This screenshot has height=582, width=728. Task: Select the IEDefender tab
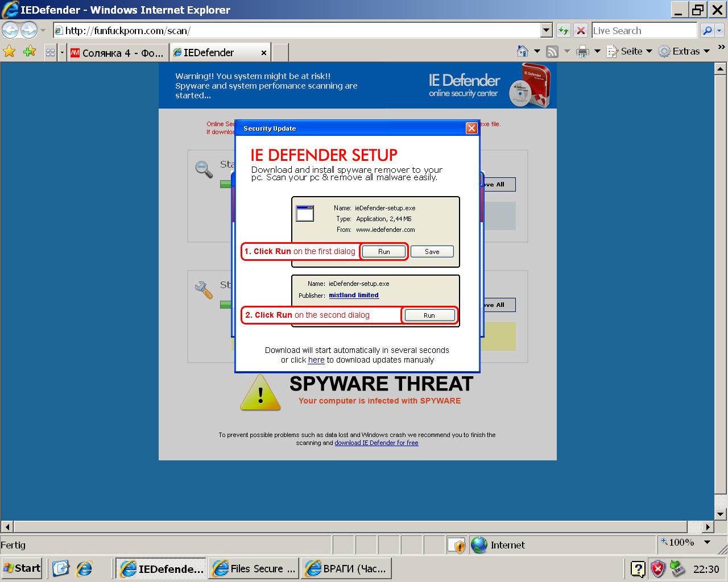point(221,52)
